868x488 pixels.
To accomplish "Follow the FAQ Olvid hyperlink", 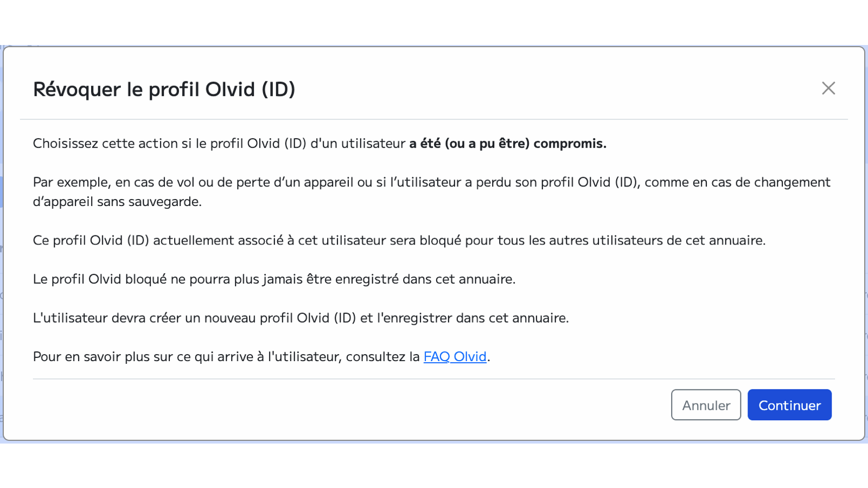I will [455, 357].
